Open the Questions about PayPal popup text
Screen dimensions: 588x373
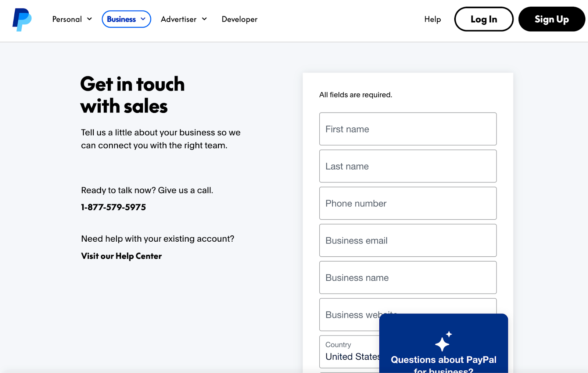point(444,364)
